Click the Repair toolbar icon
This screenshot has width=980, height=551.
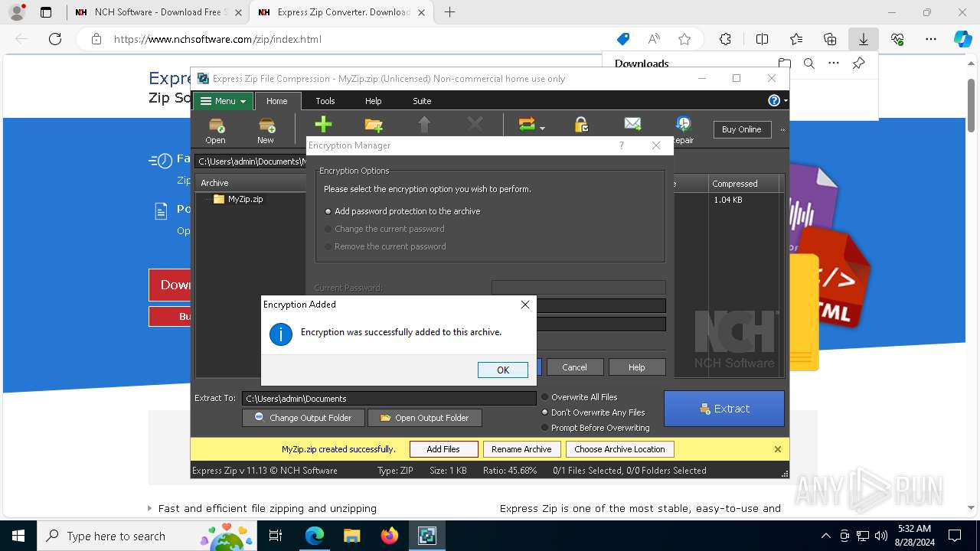pyautogui.click(x=683, y=129)
